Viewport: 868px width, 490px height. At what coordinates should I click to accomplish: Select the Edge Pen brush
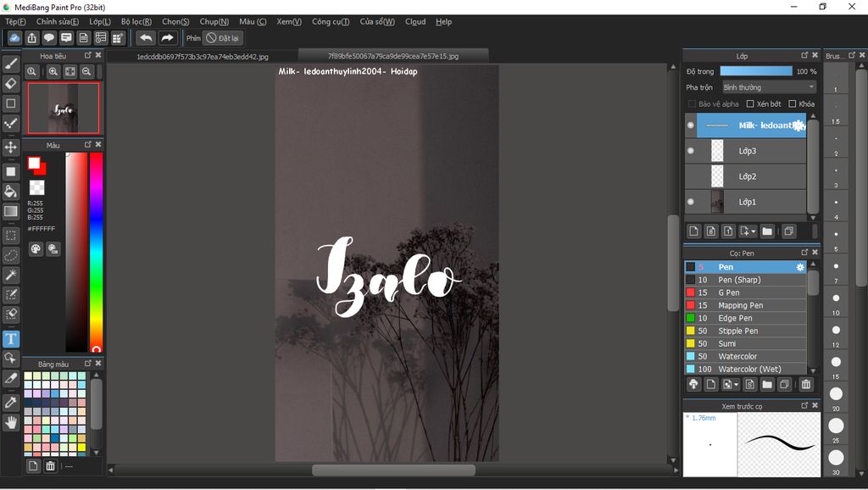click(x=745, y=318)
